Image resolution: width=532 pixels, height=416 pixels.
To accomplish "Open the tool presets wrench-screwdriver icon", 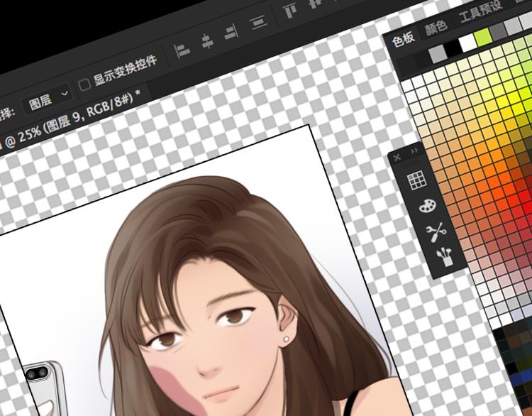I will 435,231.
